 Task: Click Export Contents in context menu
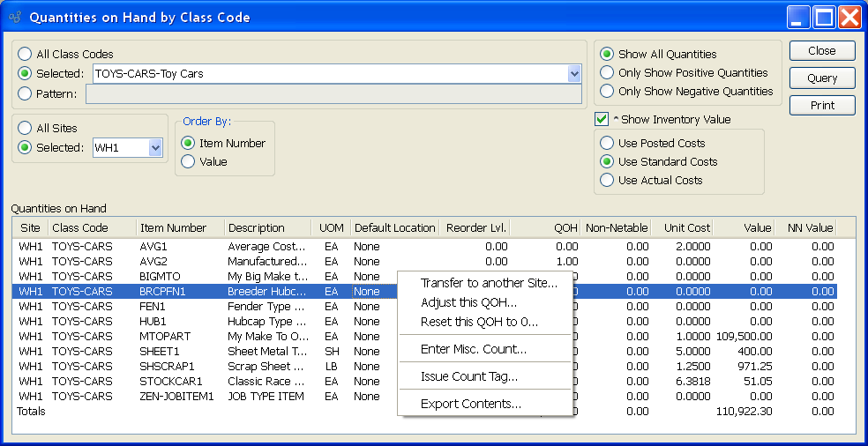[x=470, y=404]
